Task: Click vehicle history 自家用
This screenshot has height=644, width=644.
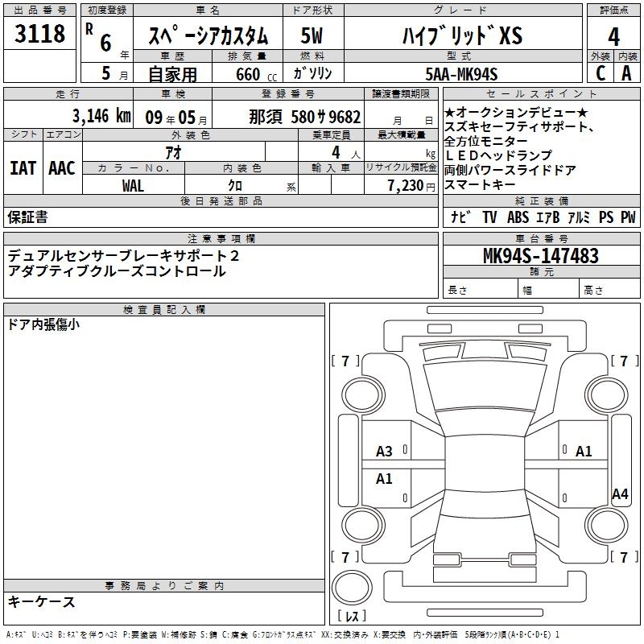Action: click(172, 74)
